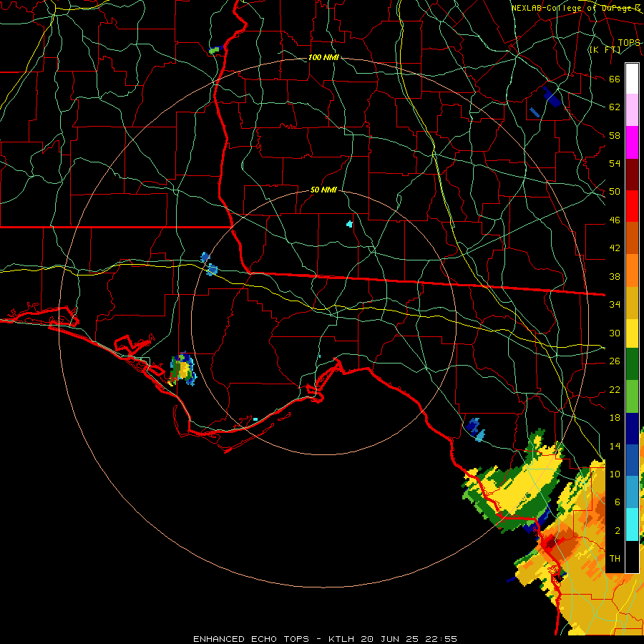Click the "KTLH" radar station identifier

(342, 639)
